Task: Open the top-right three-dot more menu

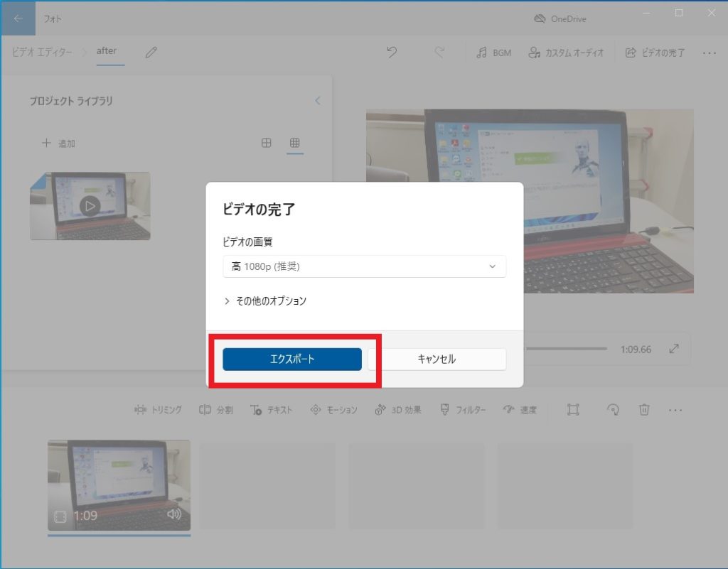Action: click(709, 53)
